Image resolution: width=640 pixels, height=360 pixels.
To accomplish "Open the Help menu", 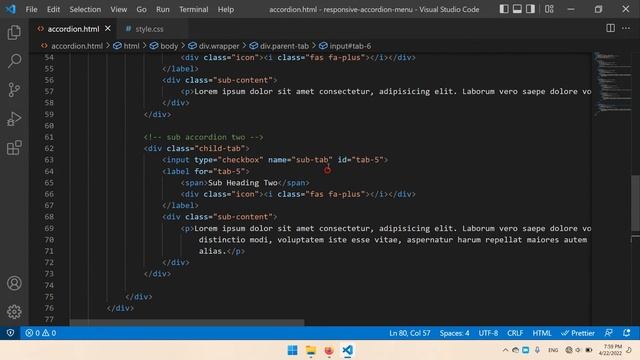I will [226, 9].
